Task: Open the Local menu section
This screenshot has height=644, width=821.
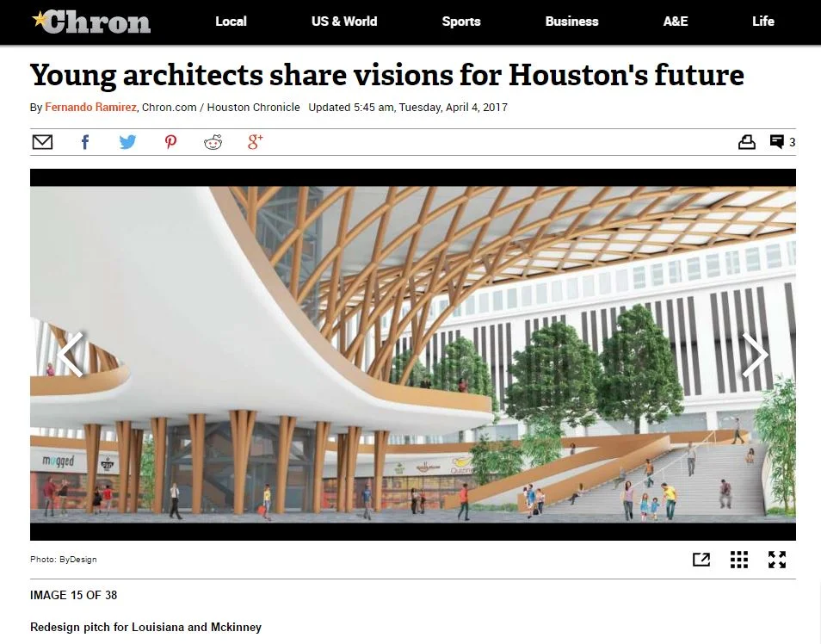Action: point(231,22)
